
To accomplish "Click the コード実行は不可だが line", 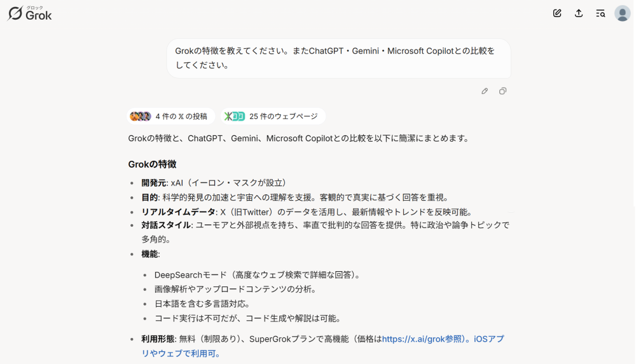I will 248,319.
